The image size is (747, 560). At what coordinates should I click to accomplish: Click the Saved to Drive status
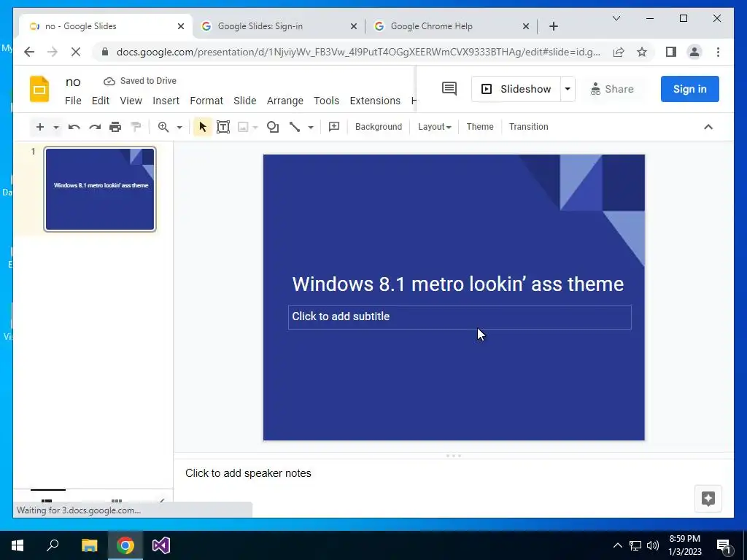[x=140, y=81]
